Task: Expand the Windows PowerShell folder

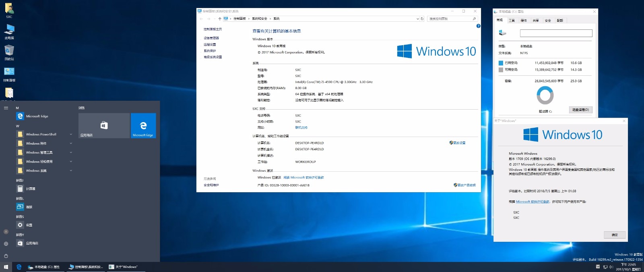Action: (x=44, y=134)
